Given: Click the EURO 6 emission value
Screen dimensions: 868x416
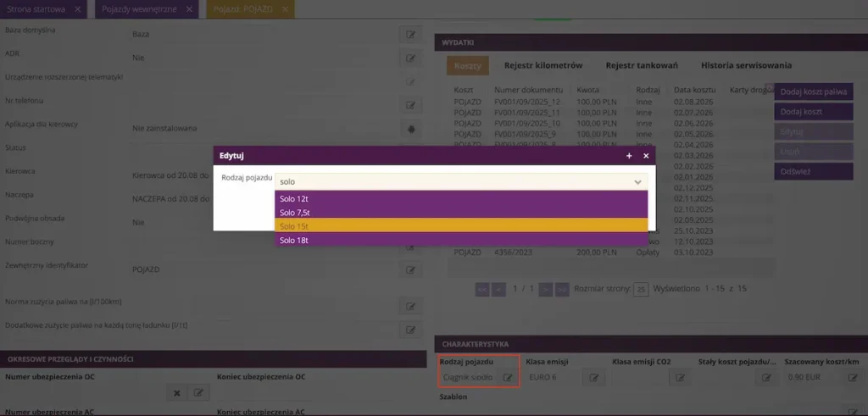Looking at the screenshot, I should pos(543,377).
